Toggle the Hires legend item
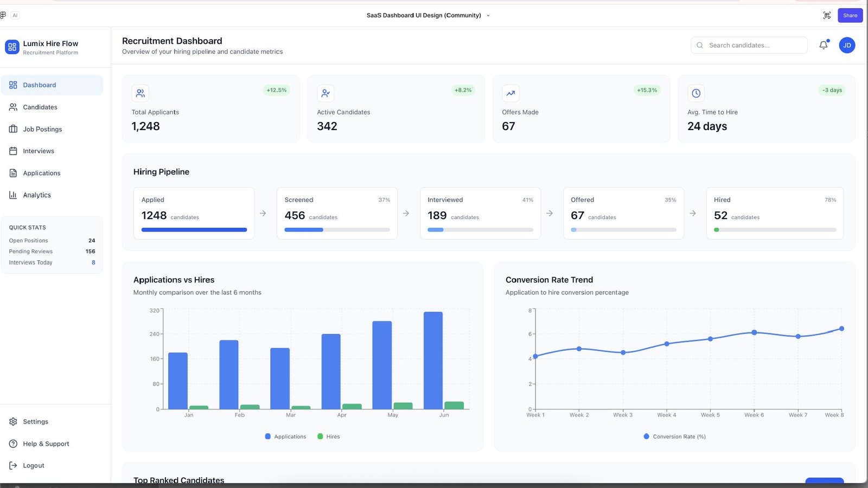The width and height of the screenshot is (868, 488). 328,436
